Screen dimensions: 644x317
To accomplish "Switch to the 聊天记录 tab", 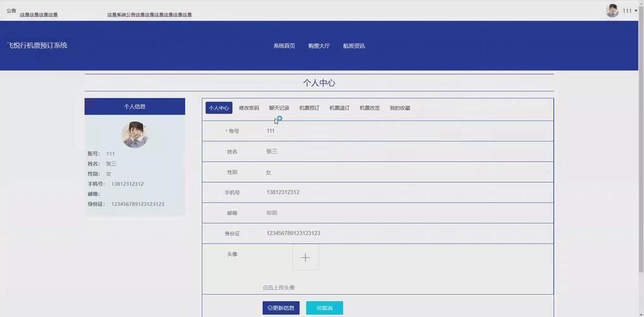I will pyautogui.click(x=279, y=108).
